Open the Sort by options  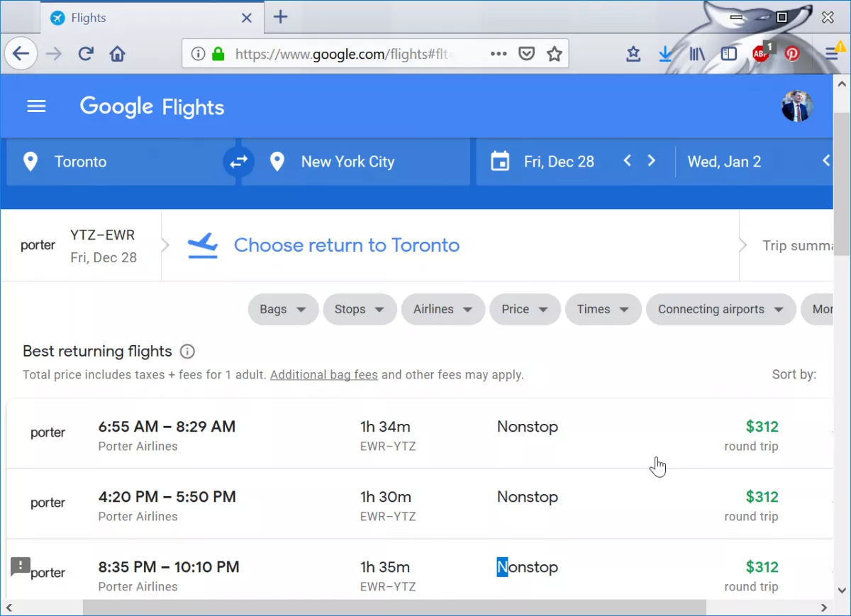794,374
